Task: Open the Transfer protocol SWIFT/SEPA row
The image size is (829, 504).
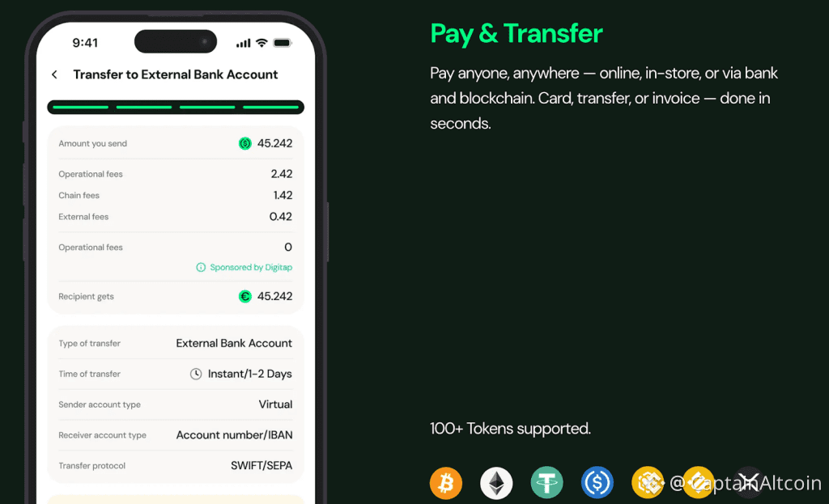Action: coord(176,466)
